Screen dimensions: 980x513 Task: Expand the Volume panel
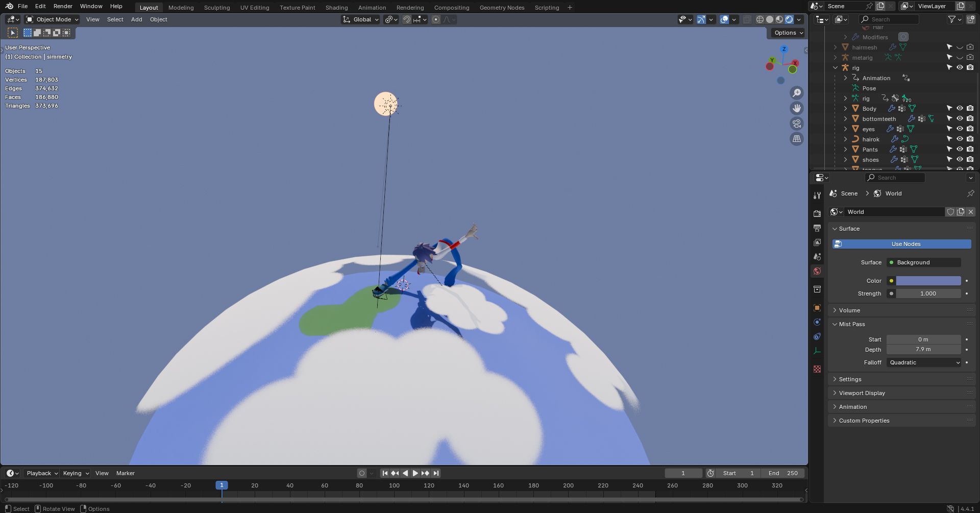pos(850,310)
